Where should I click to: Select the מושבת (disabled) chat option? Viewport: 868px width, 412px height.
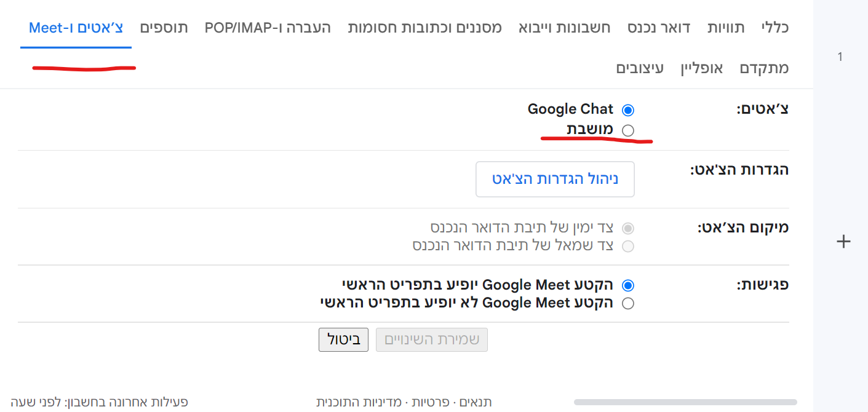coord(627,130)
